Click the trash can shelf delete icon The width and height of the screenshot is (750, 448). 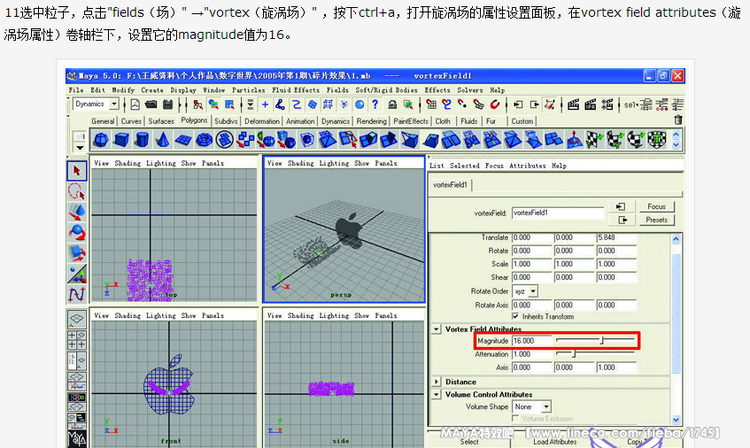(678, 120)
